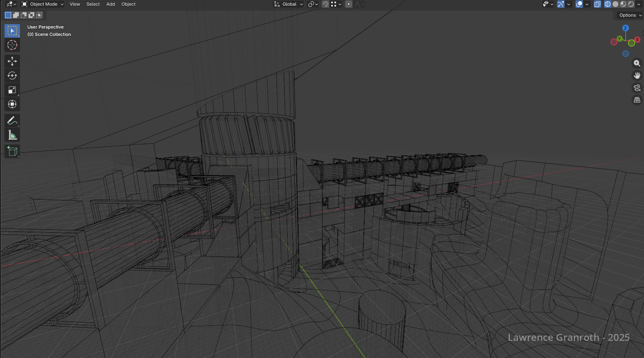Click the Z axis on gizmo
Image resolution: width=644 pixels, height=358 pixels.
coord(625,28)
